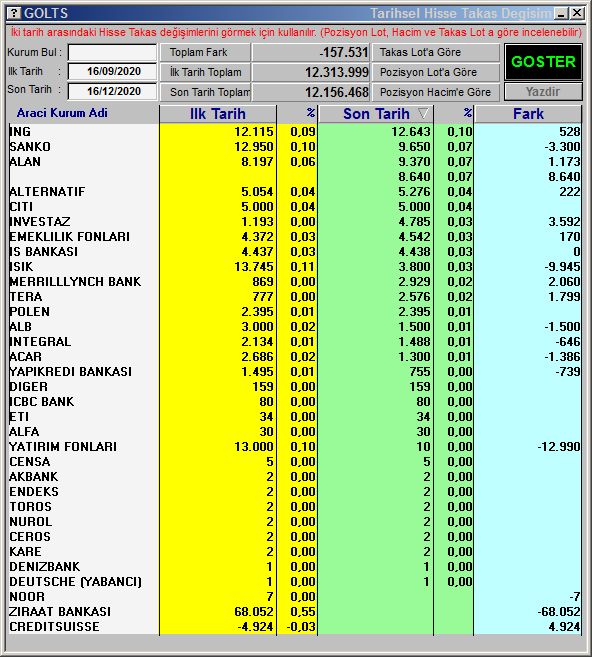The width and height of the screenshot is (592, 657).
Task: Select the YAPIKREDI BANKASI row
Action: coord(295,372)
